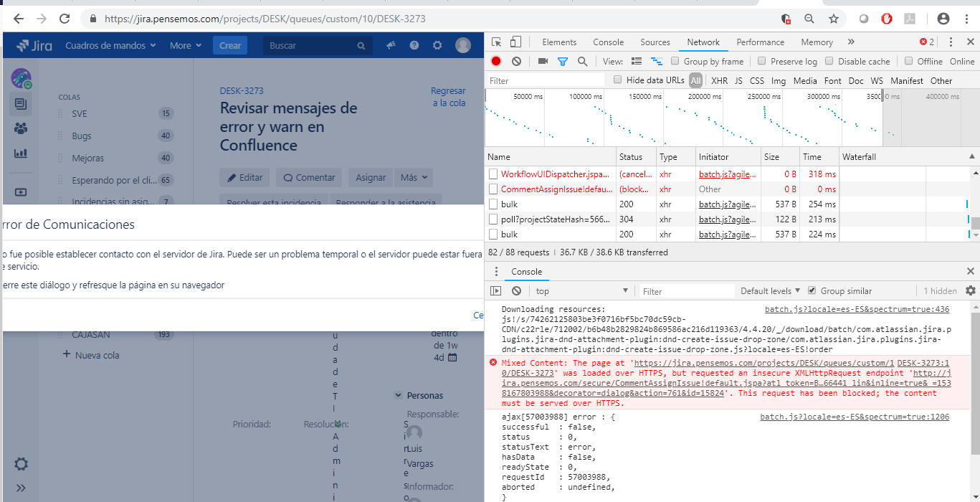Image resolution: width=980 pixels, height=502 pixels.
Task: Open the Default levels dropdown
Action: coord(771,291)
